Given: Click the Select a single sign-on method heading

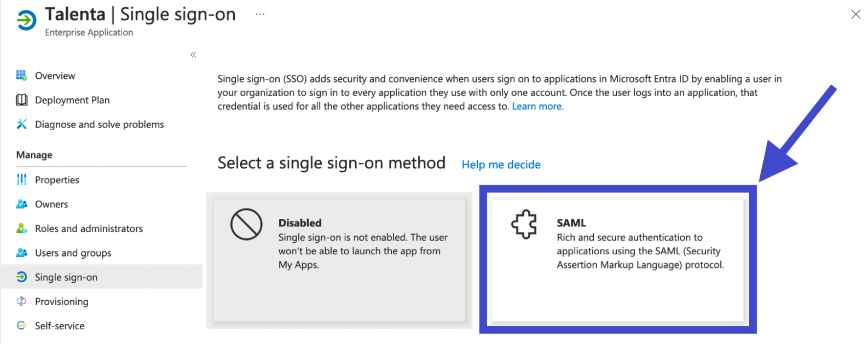Looking at the screenshot, I should tap(332, 163).
